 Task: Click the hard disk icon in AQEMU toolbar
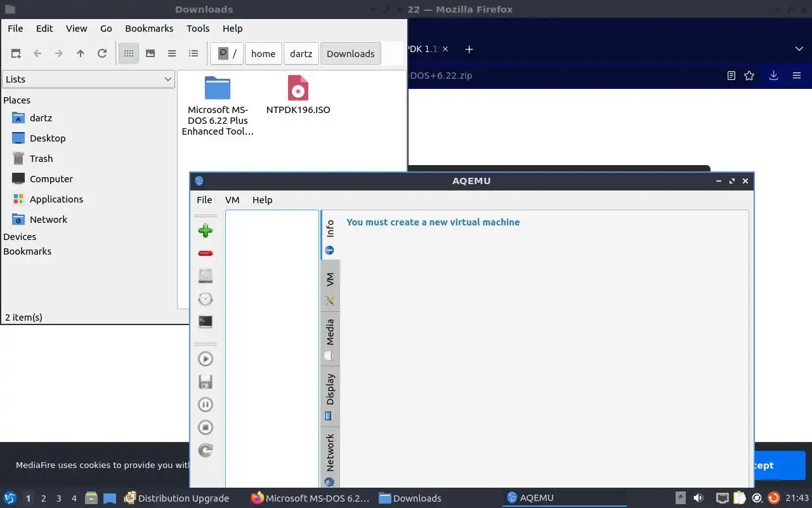[205, 276]
